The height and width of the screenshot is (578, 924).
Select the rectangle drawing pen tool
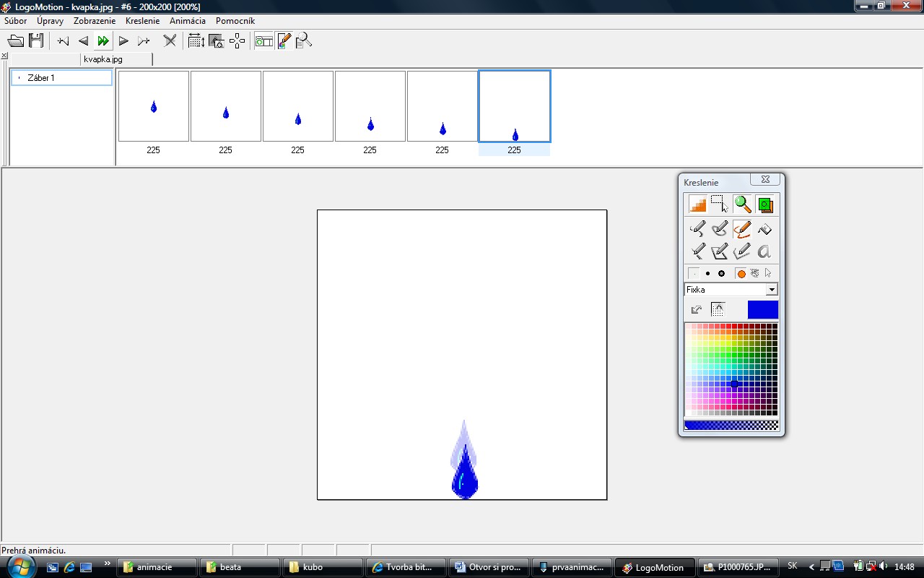coord(742,251)
